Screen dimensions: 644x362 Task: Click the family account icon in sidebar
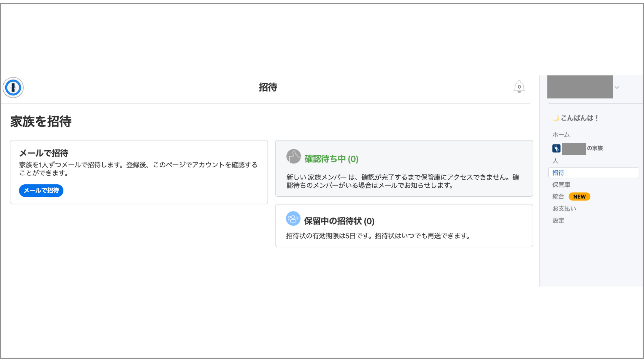pos(556,148)
